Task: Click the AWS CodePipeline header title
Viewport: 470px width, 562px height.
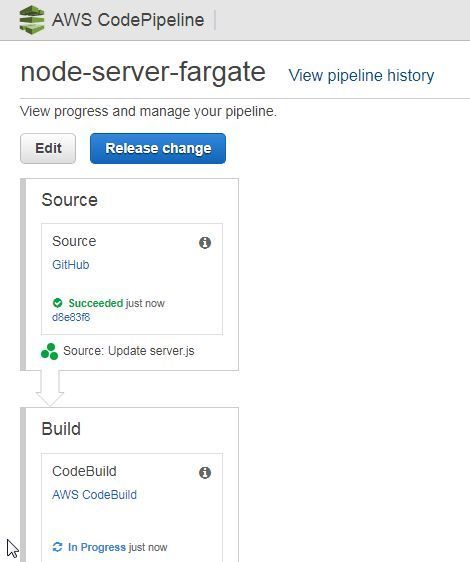Action: click(128, 20)
